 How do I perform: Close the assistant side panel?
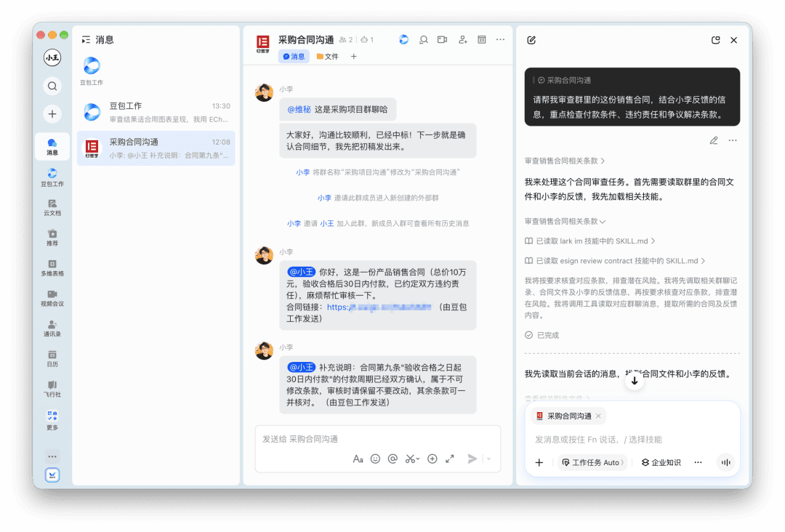734,40
